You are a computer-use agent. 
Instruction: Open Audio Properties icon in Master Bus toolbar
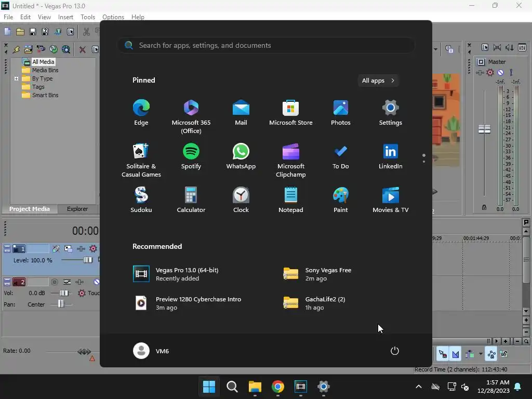point(485,47)
